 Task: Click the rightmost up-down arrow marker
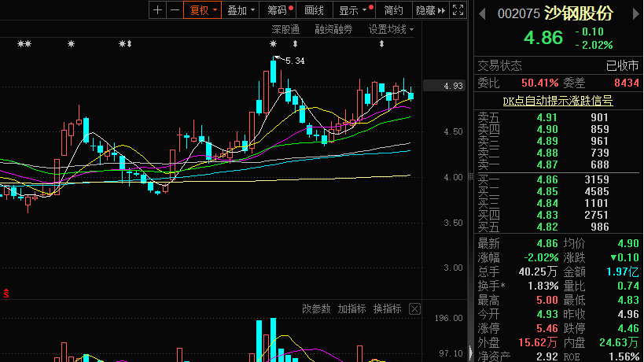381,43
